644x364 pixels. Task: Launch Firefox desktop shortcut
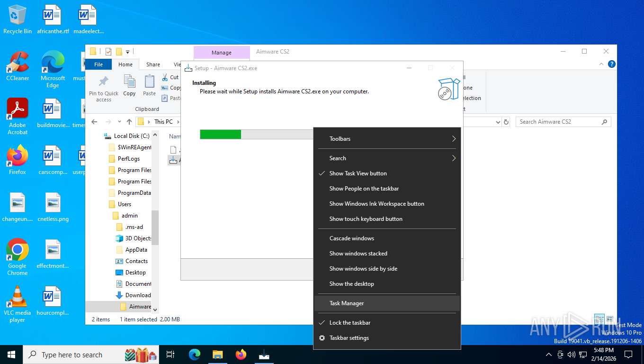coord(18,160)
